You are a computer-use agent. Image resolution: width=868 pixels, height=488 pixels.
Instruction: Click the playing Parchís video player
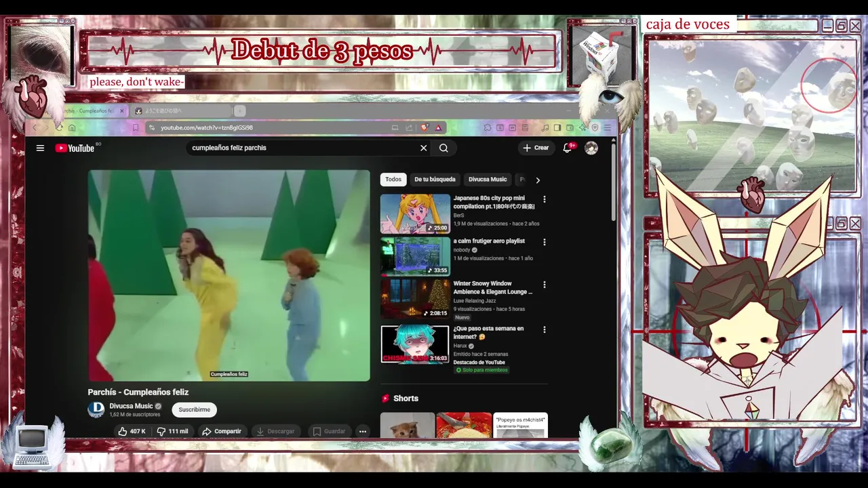(x=229, y=275)
